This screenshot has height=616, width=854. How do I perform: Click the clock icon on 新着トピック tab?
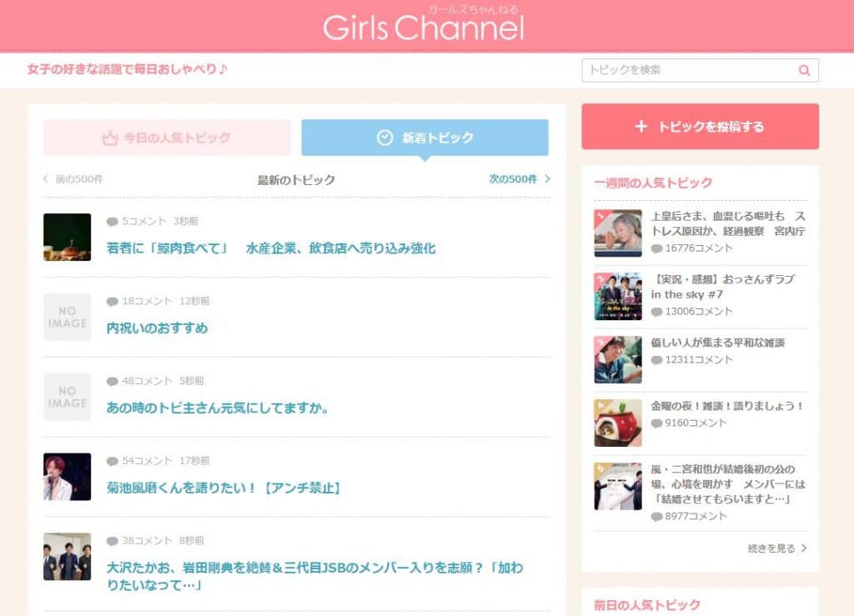[384, 138]
